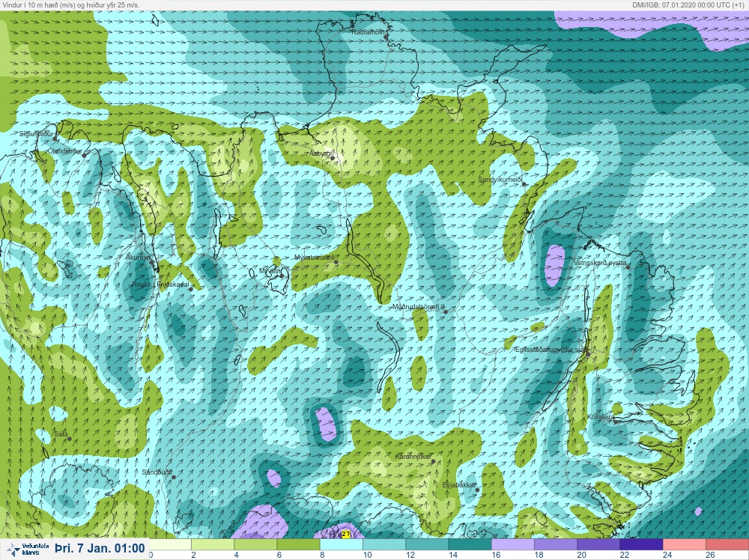Viewport: 749px width, 560px height.
Task: Select the Kárahnjúkar station dot
Action: click(433, 462)
